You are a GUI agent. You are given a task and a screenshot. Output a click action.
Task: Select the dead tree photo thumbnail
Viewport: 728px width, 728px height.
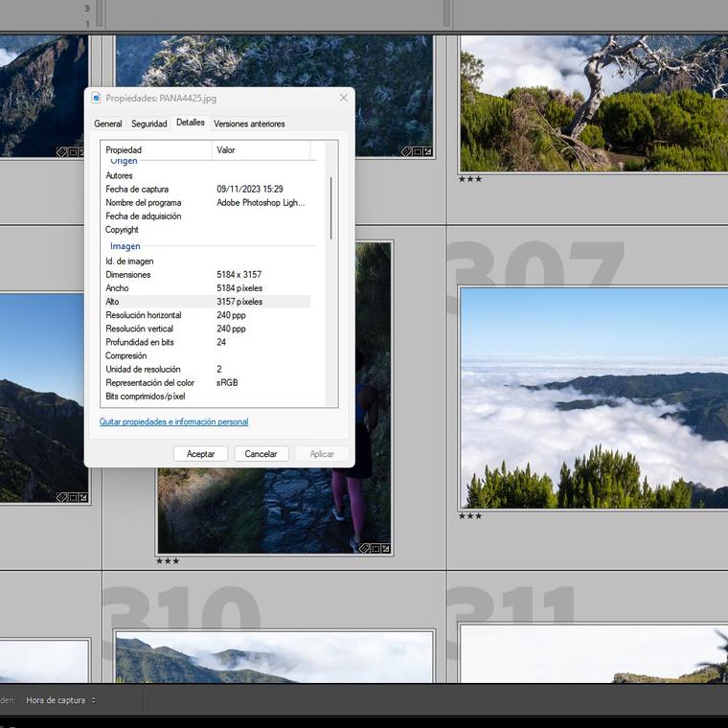point(593,103)
